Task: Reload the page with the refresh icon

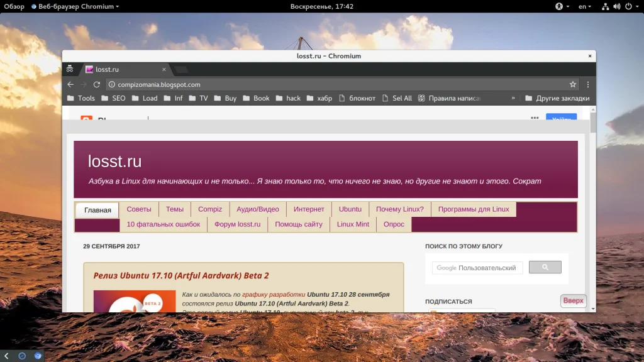Action: [x=96, y=85]
